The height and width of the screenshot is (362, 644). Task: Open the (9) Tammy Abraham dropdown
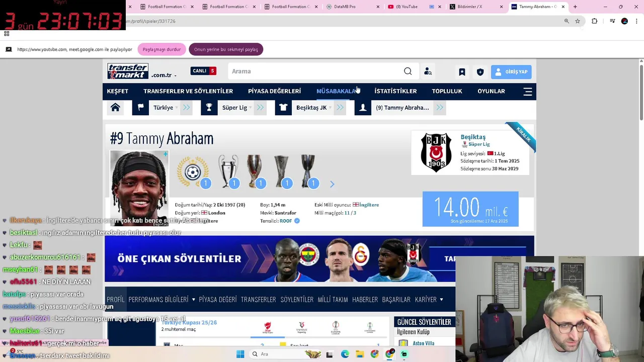403,108
